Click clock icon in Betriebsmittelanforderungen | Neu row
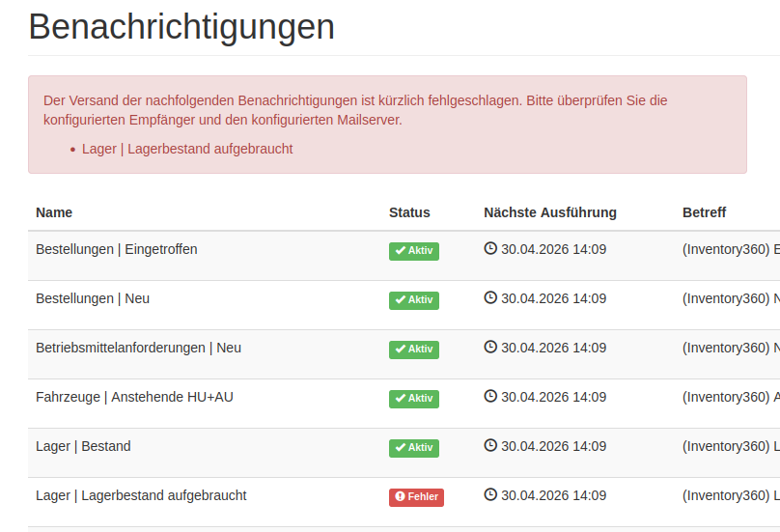This screenshot has width=780, height=532. [490, 347]
